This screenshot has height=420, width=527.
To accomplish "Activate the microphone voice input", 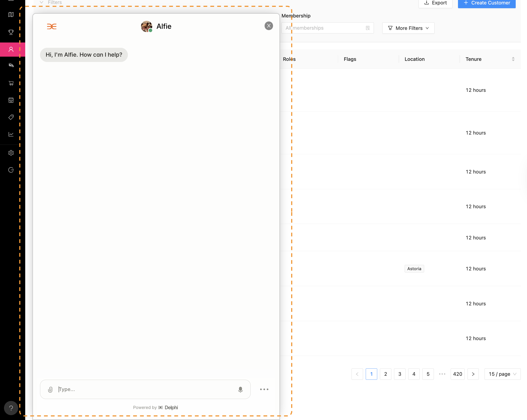I will [x=240, y=389].
